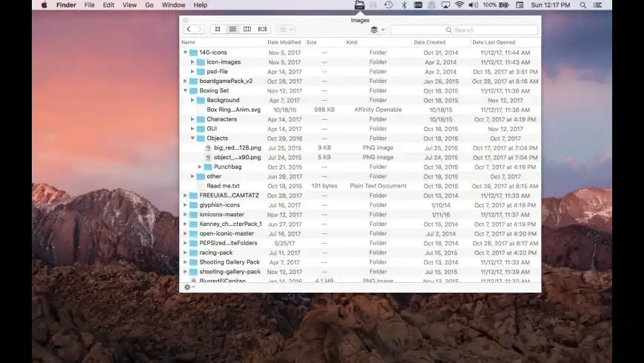644x363 pixels.
Task: Click the battery status indicator
Action: [496, 5]
